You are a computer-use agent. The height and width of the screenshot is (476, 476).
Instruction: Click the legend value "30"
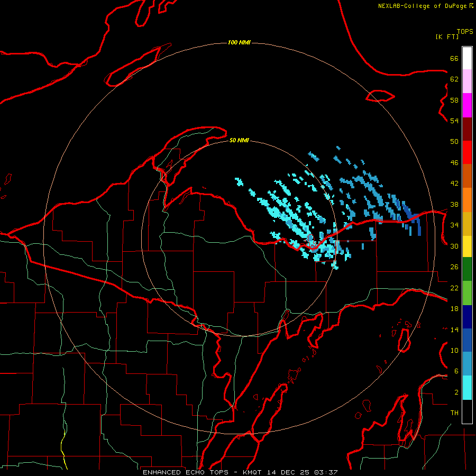point(454,246)
